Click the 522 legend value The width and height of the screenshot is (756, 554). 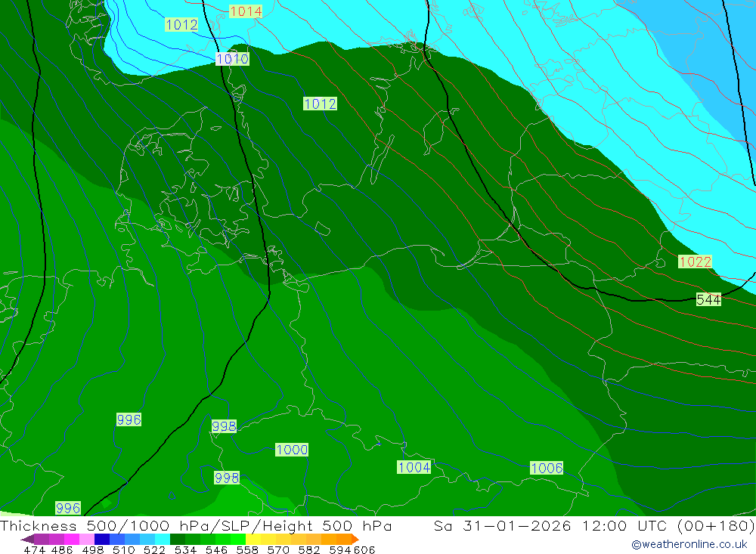(154, 549)
